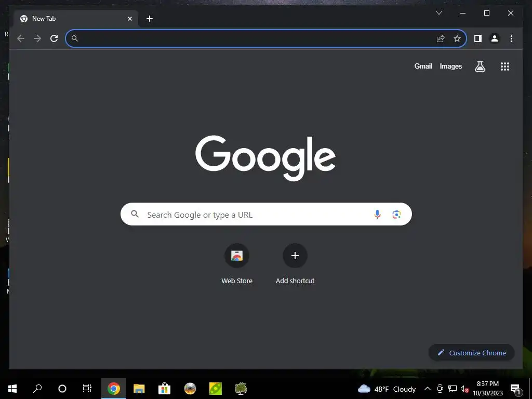Open File Explorer from taskbar

[139, 389]
